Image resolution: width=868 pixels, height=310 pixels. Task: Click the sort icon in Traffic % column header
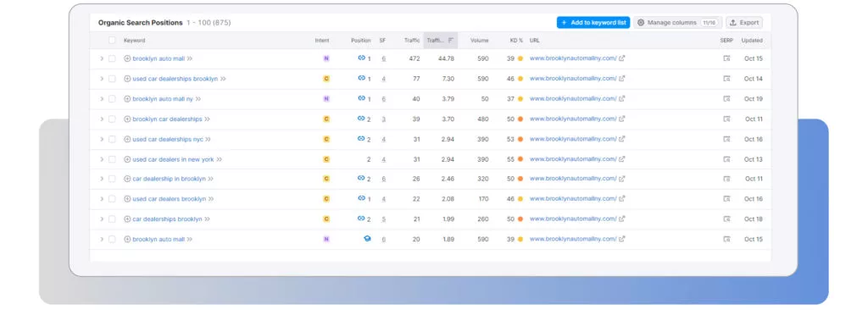(x=451, y=40)
